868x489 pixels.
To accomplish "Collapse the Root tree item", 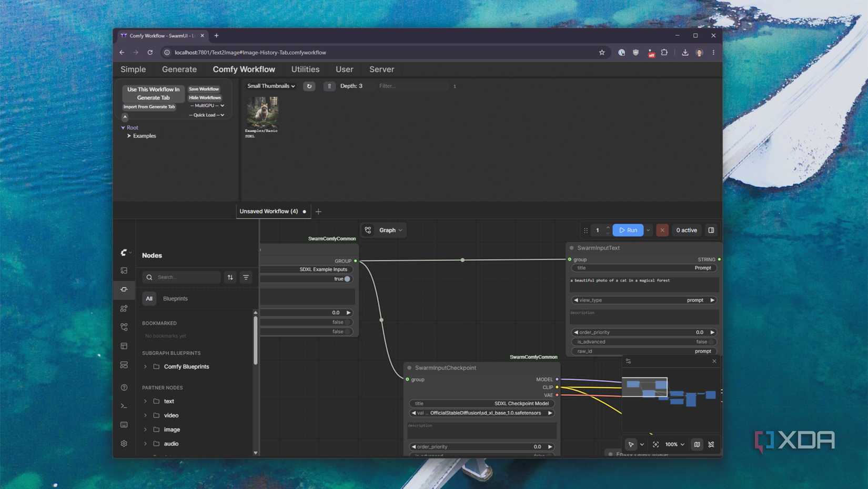I will pos(123,127).
